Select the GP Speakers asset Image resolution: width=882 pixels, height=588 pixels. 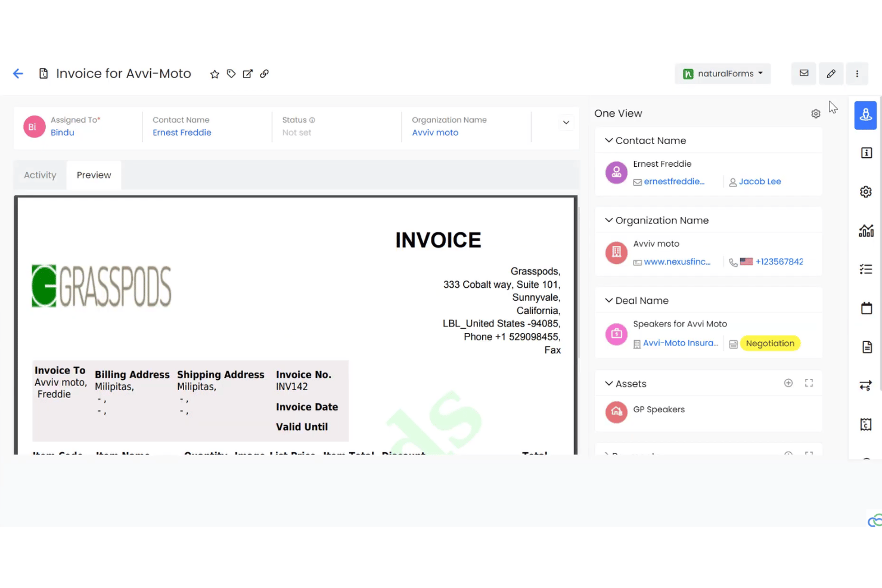[659, 409]
